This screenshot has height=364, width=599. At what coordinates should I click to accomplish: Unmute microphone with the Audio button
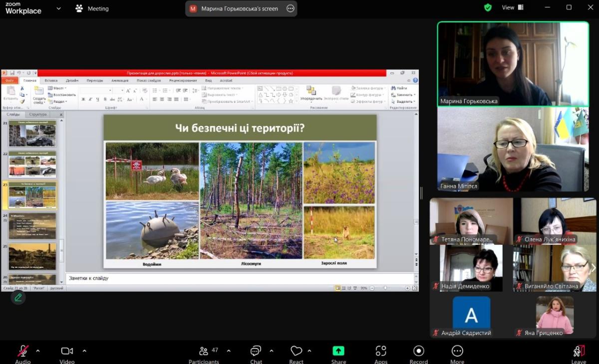coord(23,352)
